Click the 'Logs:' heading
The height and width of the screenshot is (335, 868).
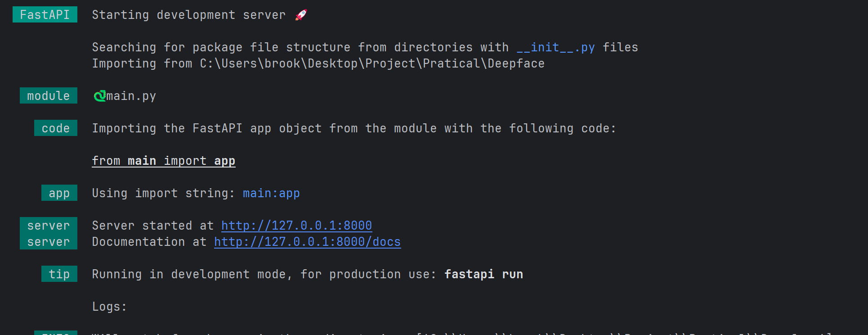click(x=109, y=307)
